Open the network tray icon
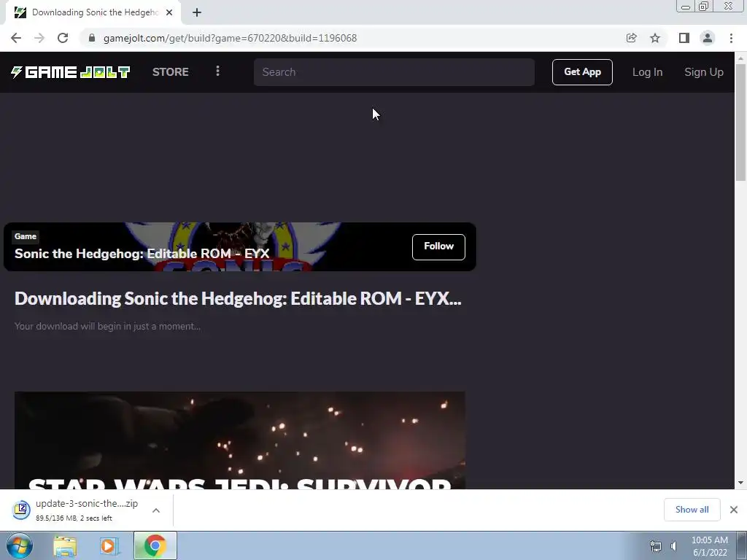The image size is (747, 560). coord(656,546)
